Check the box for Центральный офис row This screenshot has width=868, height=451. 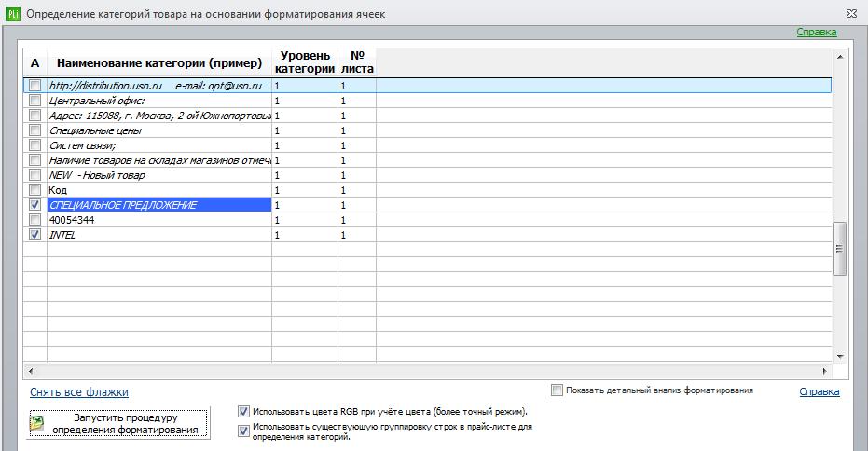[x=34, y=100]
